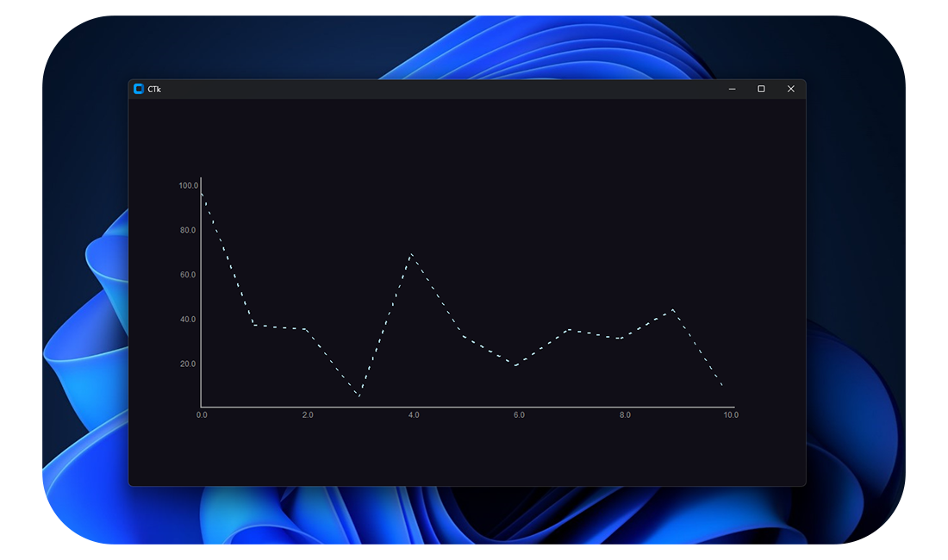The height and width of the screenshot is (560, 948).
Task: Click the chart lowest point at x=3.0
Action: coord(359,395)
